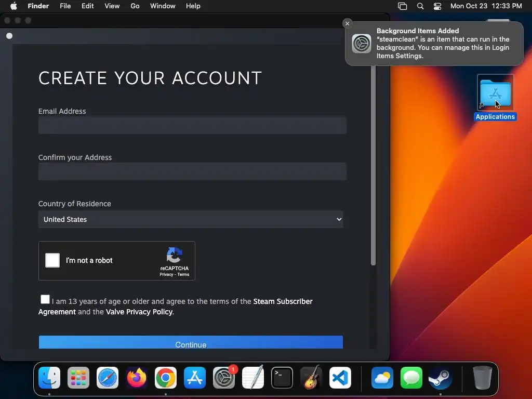Screen dimensions: 532x399
Task: Open the Edit menu
Action: (x=87, y=6)
